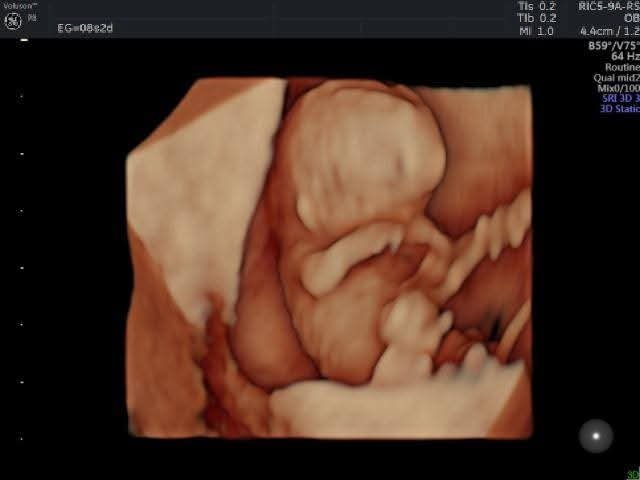640x480 pixels.
Task: Click the white marker at top of depth scale
Action: pos(24,39)
